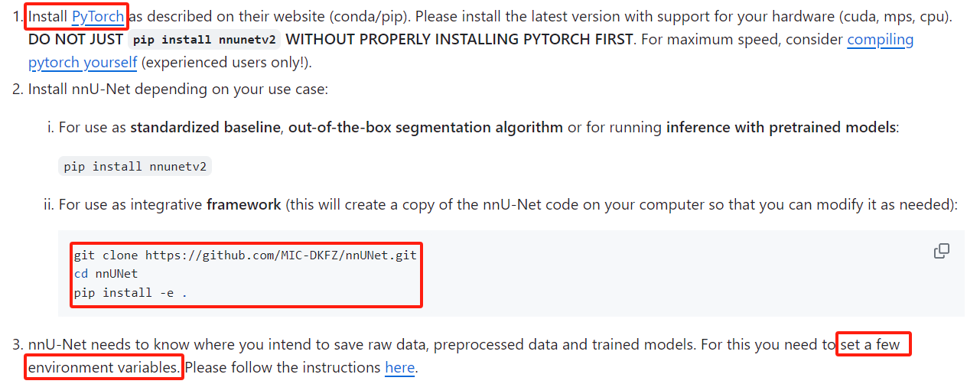Open the "here" environment variables instructions link

tap(399, 367)
